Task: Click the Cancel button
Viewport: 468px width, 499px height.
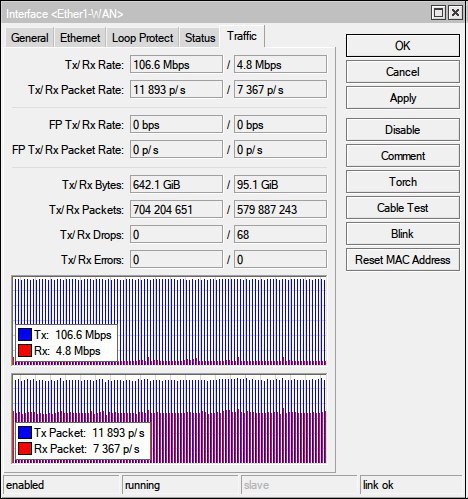Action: pos(403,72)
